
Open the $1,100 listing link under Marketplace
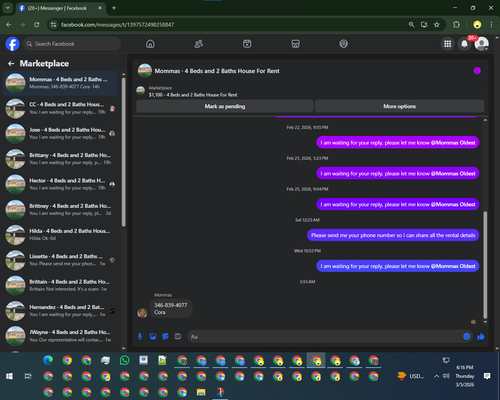click(193, 95)
